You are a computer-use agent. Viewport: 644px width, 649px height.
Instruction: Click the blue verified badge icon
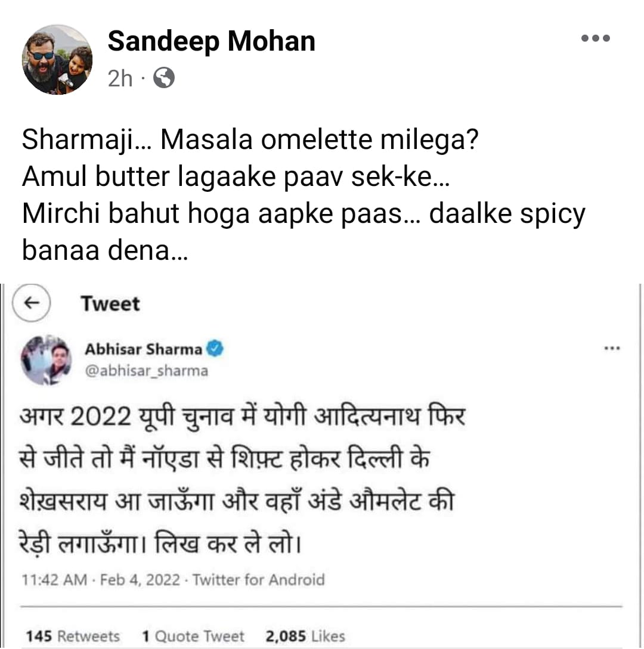[215, 349]
